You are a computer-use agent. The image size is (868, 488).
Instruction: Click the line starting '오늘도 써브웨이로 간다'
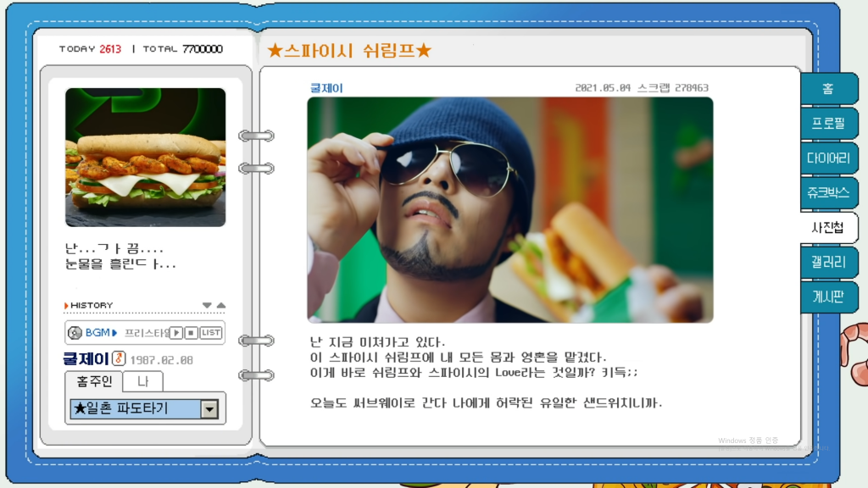click(x=486, y=402)
